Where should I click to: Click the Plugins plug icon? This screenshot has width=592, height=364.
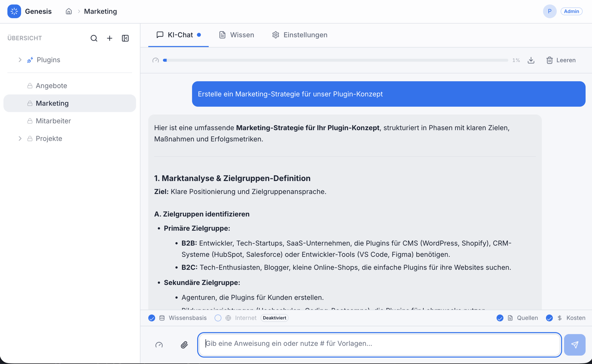(30, 60)
